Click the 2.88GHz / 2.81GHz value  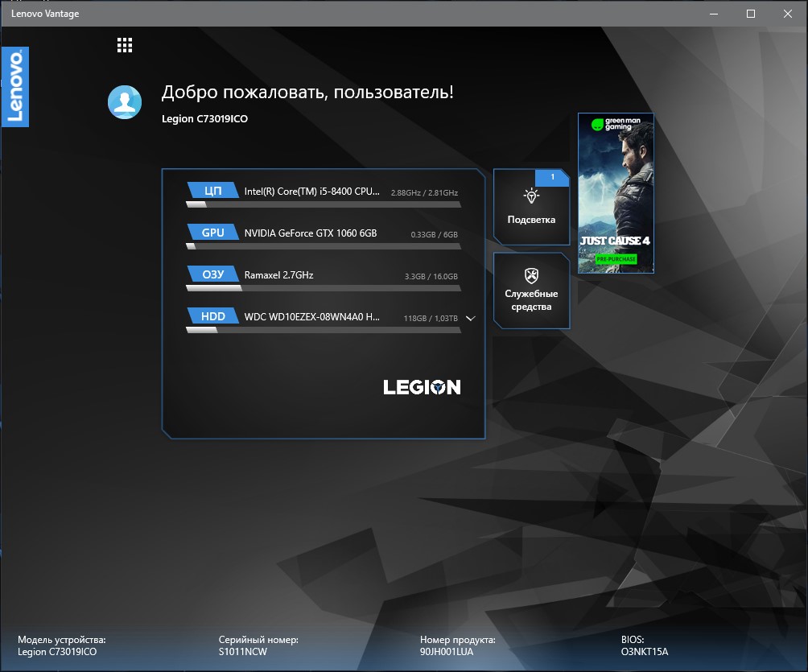pyautogui.click(x=424, y=192)
